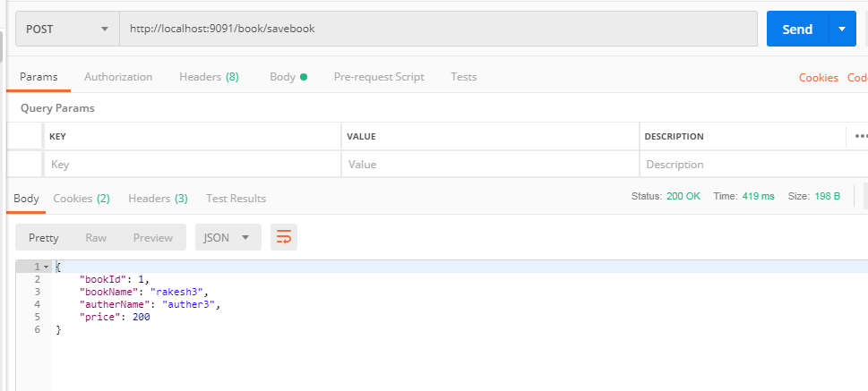Open the JSON format dropdown
This screenshot has height=391, width=868.
pyautogui.click(x=228, y=237)
